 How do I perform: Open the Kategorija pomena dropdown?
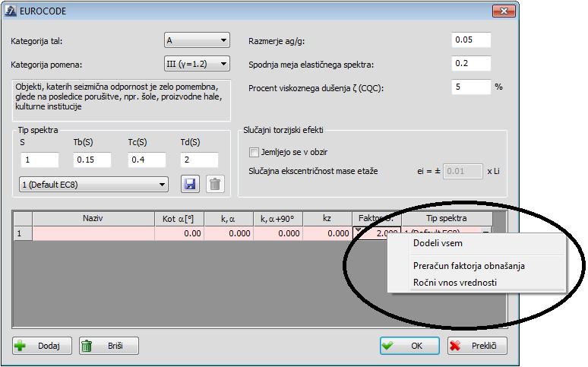pyautogui.click(x=197, y=64)
